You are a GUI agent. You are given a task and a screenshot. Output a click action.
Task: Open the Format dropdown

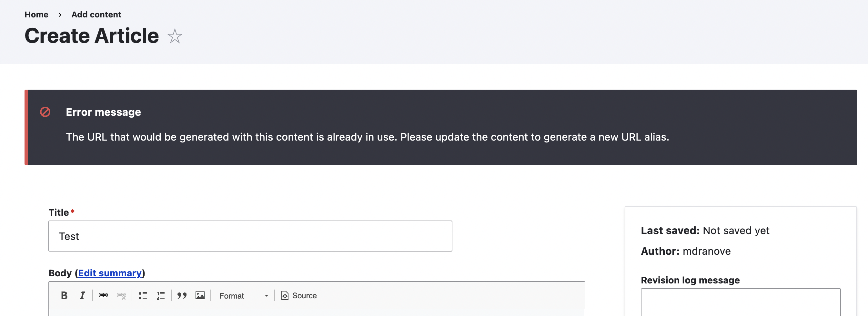point(243,295)
